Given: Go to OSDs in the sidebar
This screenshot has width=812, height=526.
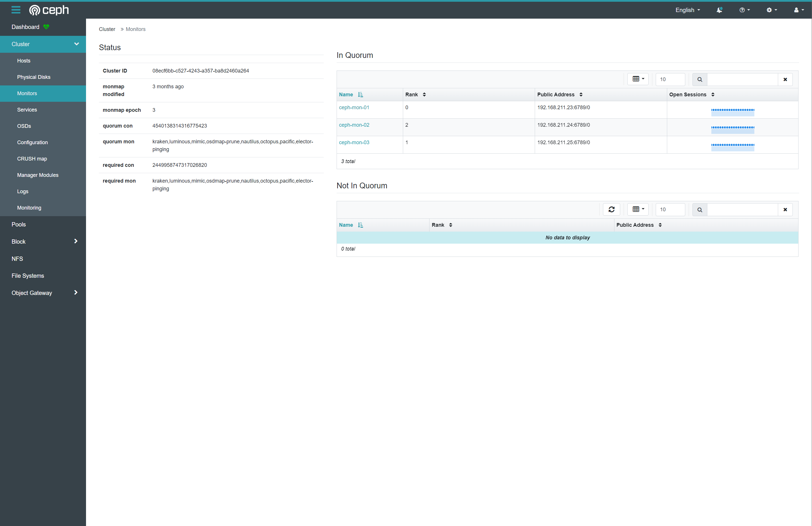Looking at the screenshot, I should click(24, 126).
